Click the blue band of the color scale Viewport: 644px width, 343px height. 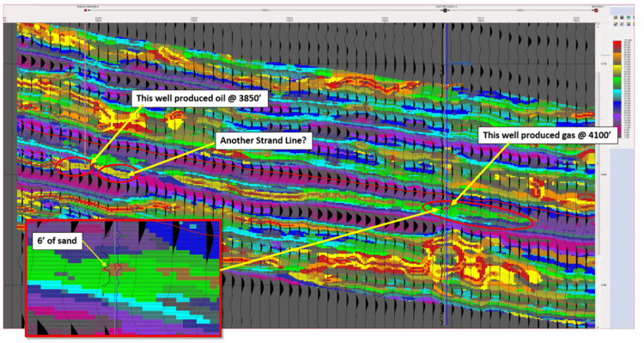(617, 107)
